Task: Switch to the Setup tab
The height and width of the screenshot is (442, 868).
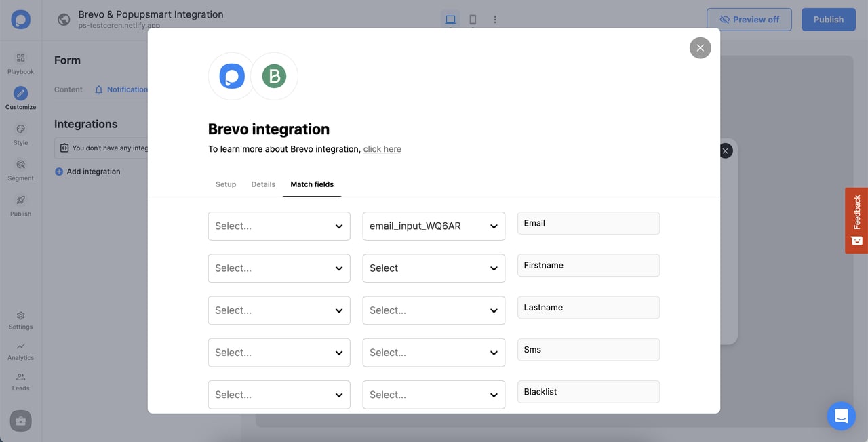Action: [226, 184]
